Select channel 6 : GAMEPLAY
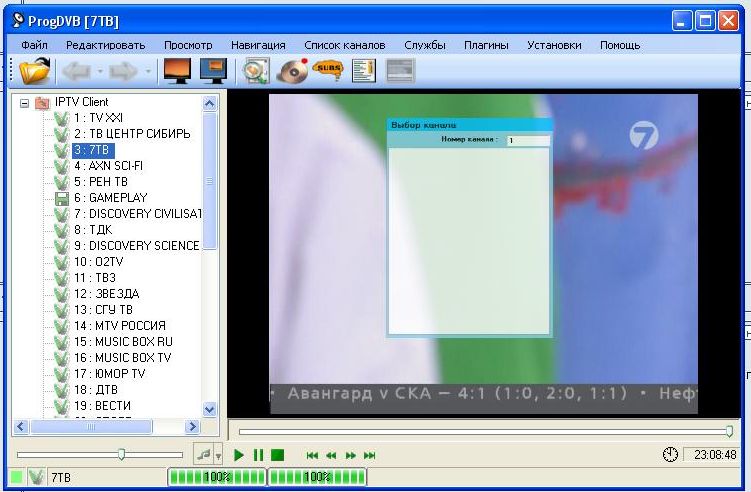The width and height of the screenshot is (751, 492). point(111,198)
